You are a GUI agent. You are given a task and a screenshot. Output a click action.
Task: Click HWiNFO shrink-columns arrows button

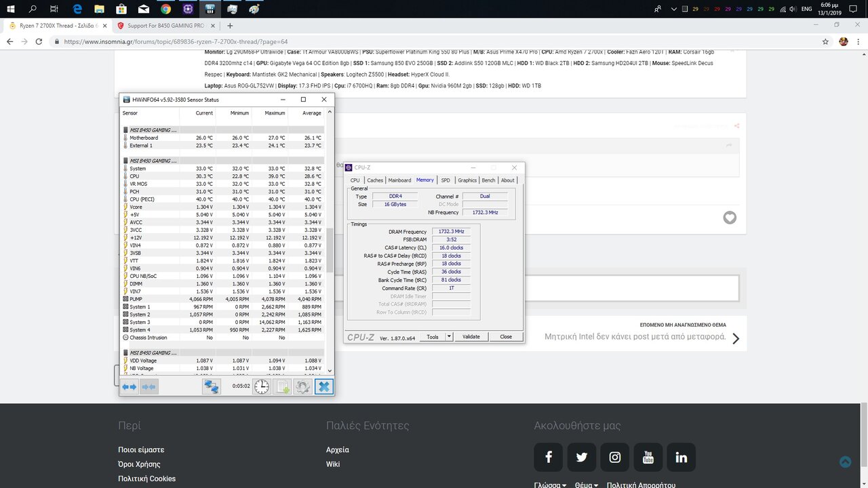[x=149, y=386]
